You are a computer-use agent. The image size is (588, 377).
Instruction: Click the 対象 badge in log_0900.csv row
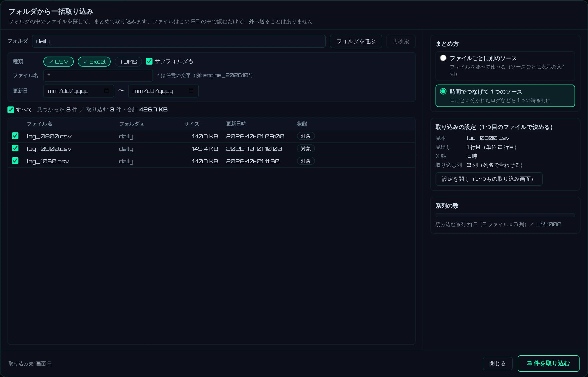[x=306, y=149]
